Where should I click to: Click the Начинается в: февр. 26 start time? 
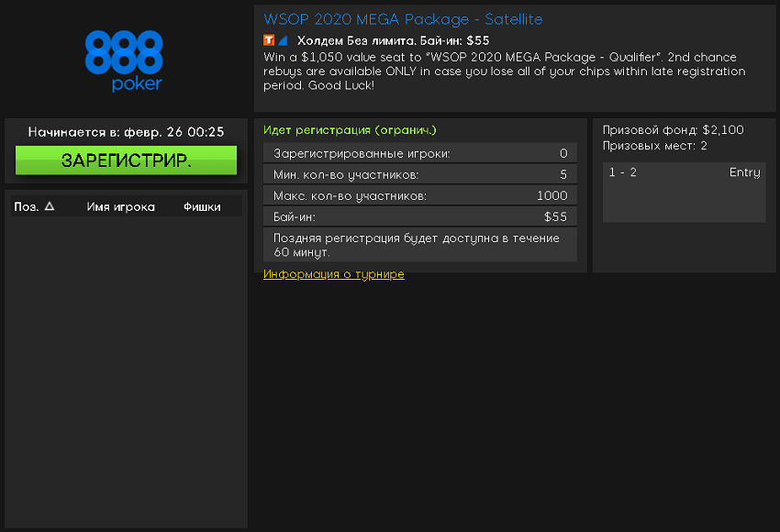(x=126, y=132)
